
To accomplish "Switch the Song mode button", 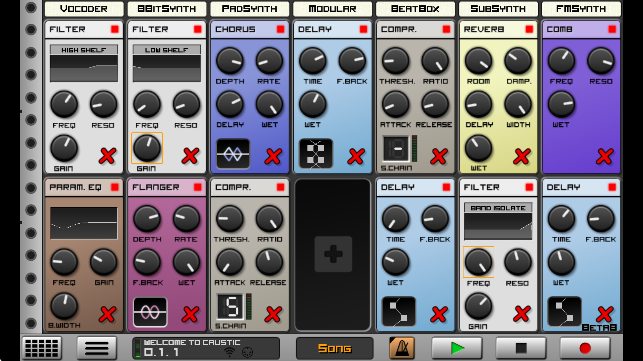I will (335, 348).
